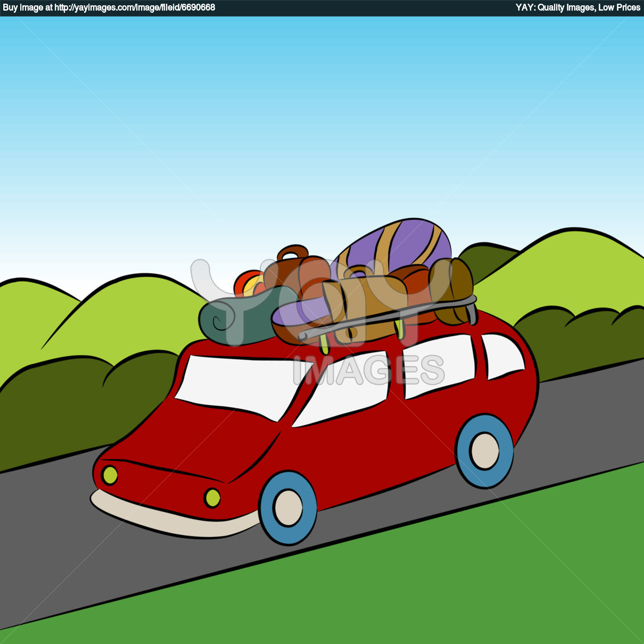Click the front blue wheel
The image size is (644, 644).
point(287,508)
